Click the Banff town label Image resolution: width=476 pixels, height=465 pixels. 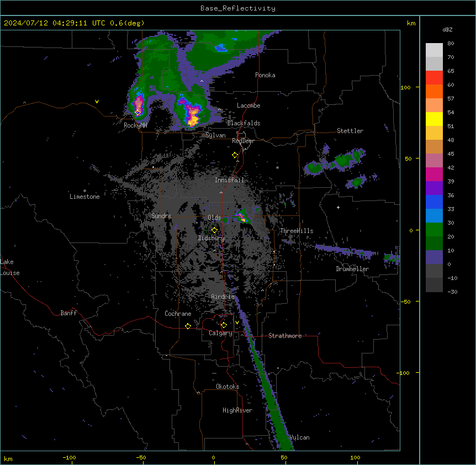(x=68, y=313)
